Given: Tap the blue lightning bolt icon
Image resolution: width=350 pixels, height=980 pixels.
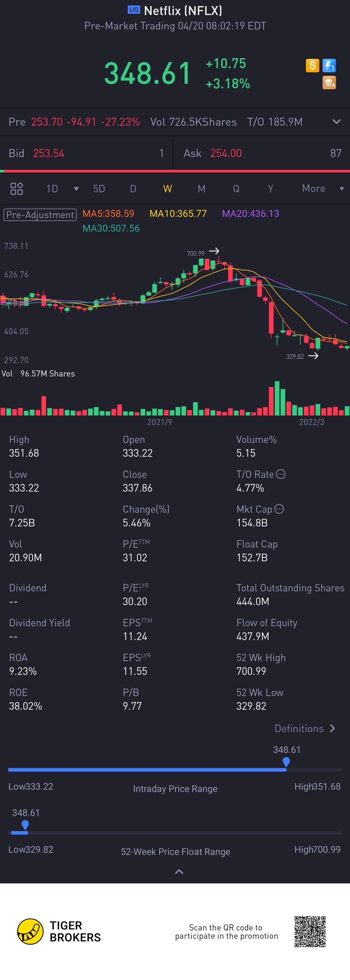Looking at the screenshot, I should point(329,66).
